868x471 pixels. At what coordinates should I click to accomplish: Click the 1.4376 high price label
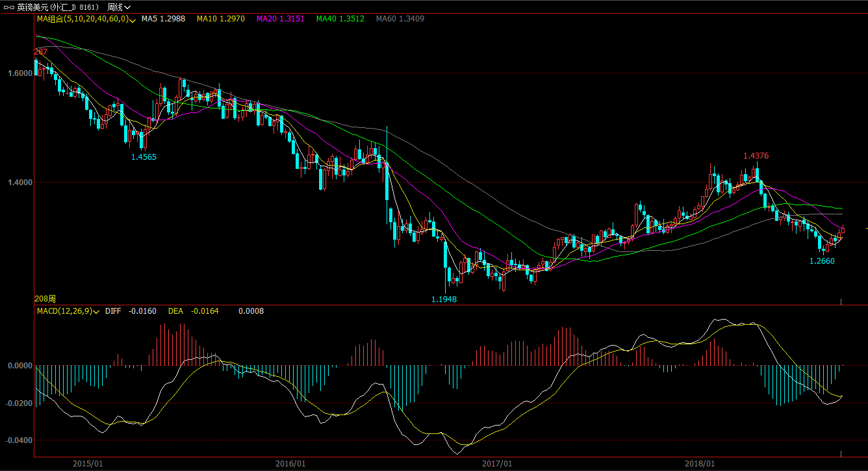point(756,156)
